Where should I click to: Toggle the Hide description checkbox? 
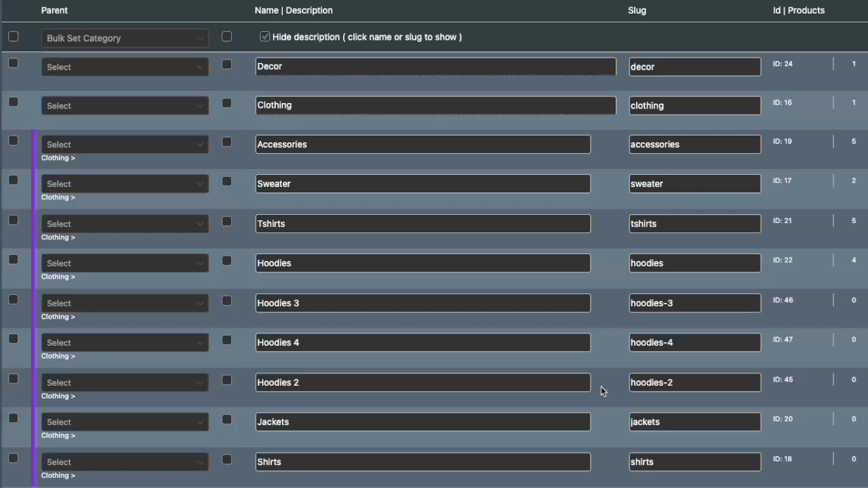tap(264, 37)
